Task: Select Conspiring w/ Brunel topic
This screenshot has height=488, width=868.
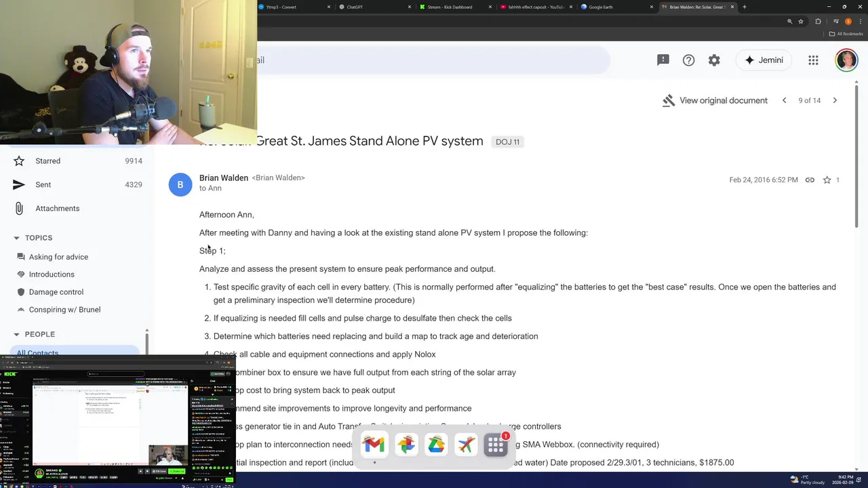Action: (x=64, y=310)
